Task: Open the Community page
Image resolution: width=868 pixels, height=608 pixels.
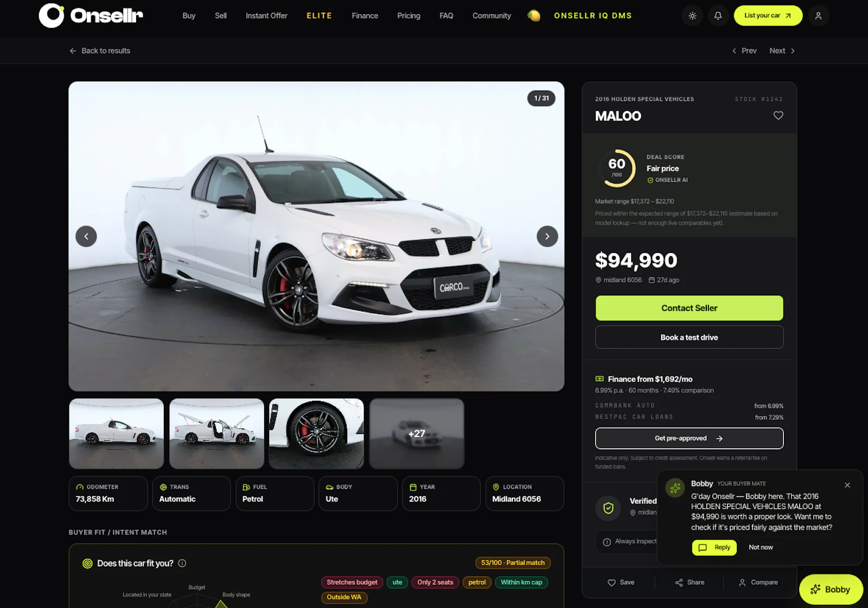Action: [x=492, y=16]
